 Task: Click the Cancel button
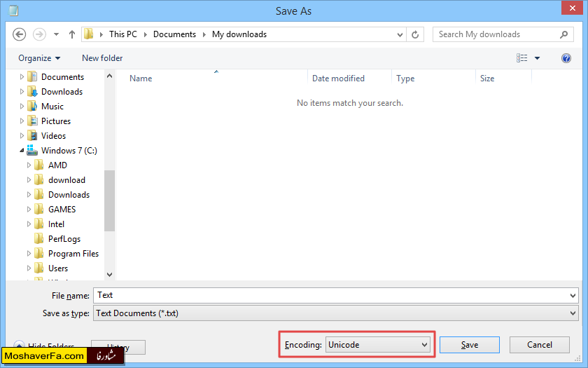(539, 345)
